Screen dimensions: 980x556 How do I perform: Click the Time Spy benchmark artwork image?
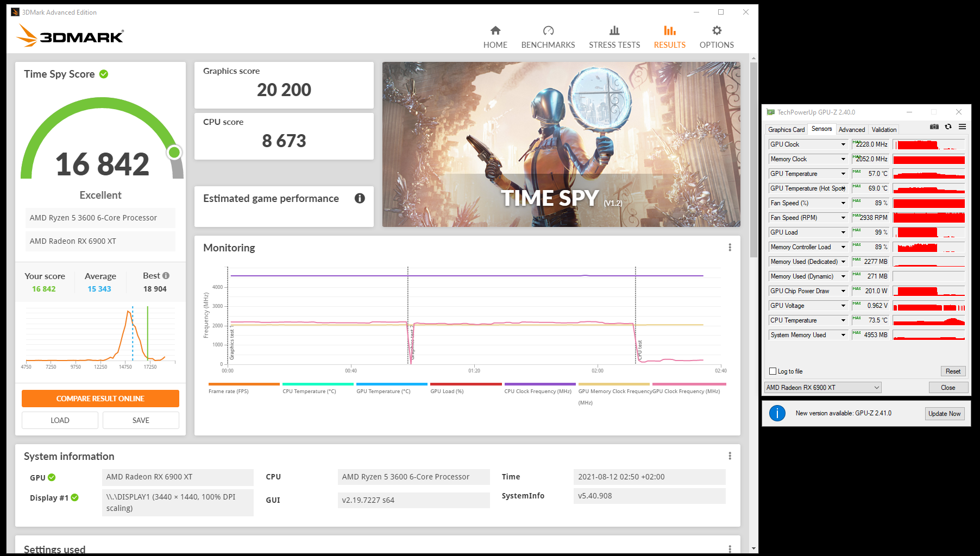point(561,144)
